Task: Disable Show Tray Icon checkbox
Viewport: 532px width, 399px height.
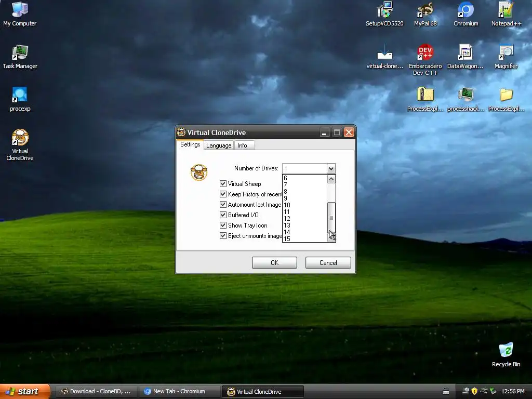Action: click(x=223, y=225)
